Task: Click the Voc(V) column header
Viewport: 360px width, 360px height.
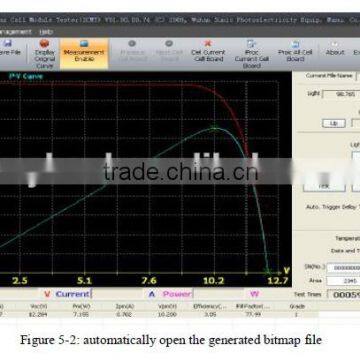Action: click(x=38, y=306)
